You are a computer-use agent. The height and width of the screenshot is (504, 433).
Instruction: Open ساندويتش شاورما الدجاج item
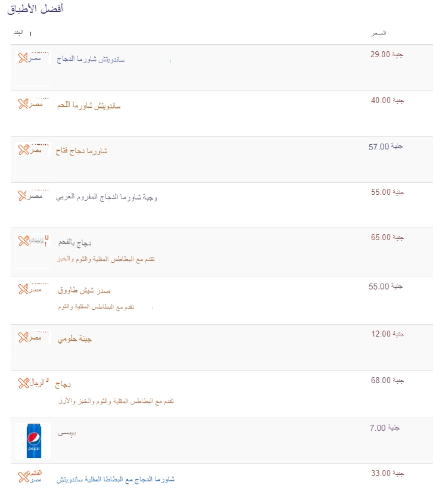click(x=91, y=59)
